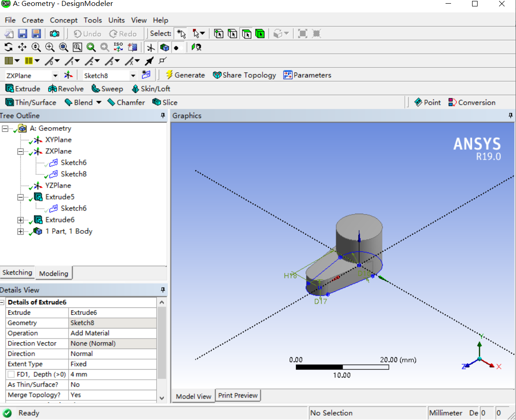Capture image with camera icon

[54, 33]
